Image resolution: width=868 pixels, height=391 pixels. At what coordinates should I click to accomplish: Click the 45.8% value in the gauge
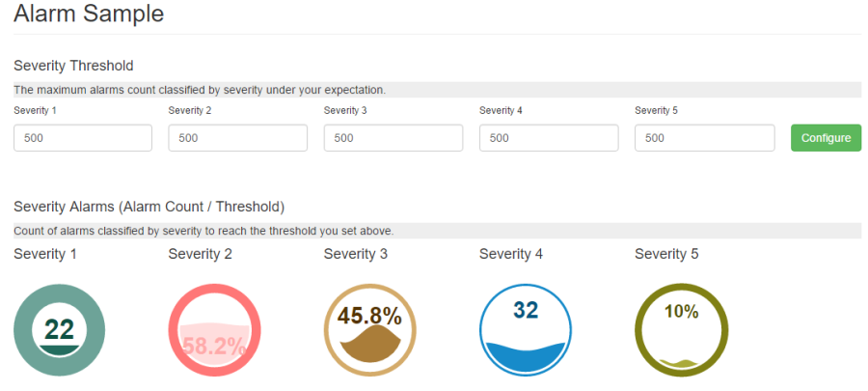(x=369, y=315)
